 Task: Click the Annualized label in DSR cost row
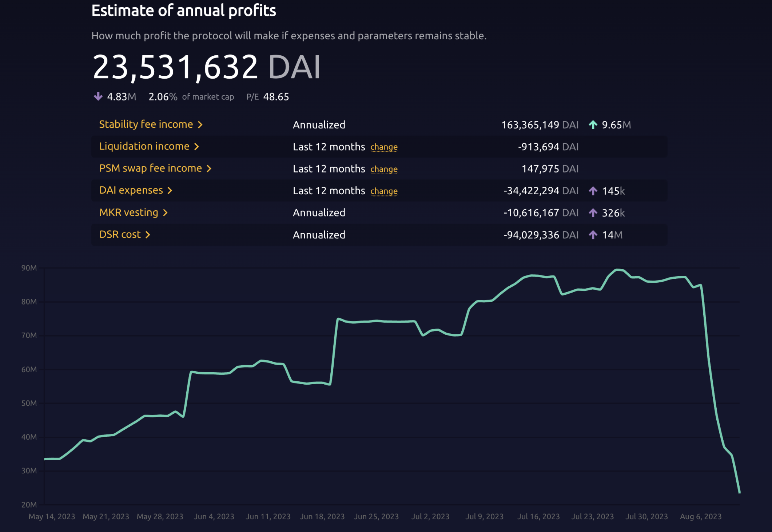click(319, 235)
